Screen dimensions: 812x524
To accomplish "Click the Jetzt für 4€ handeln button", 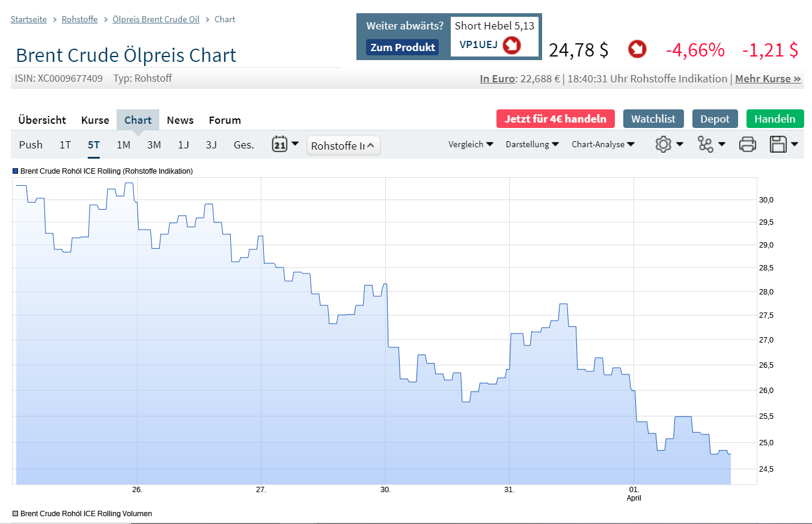I will tap(555, 118).
